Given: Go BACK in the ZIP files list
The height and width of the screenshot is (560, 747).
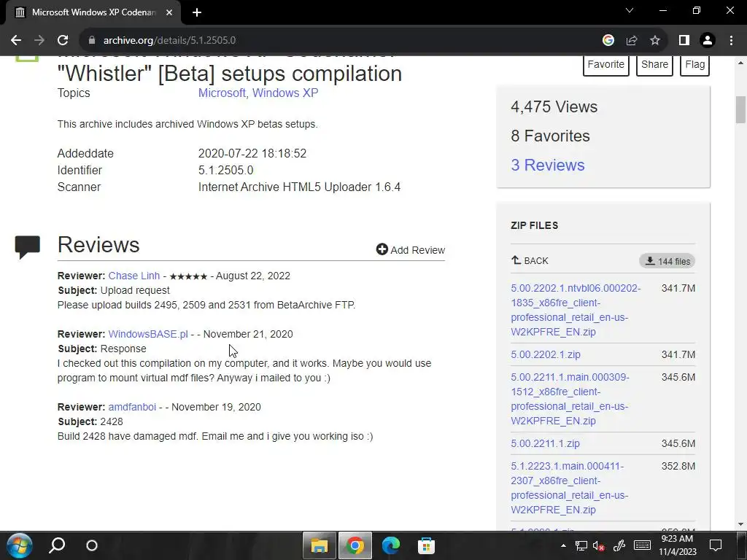Looking at the screenshot, I should [530, 260].
